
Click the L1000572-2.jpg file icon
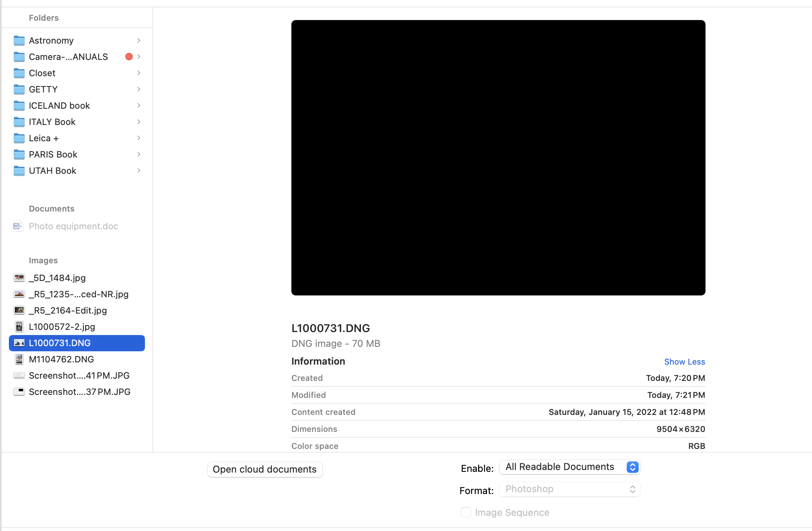click(19, 327)
